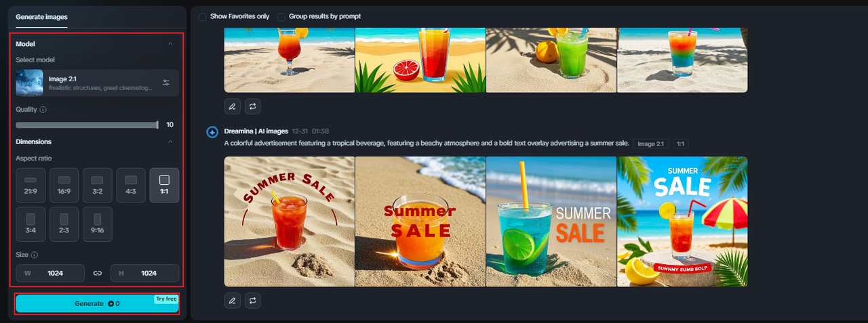
Task: Collapse the Dimensions section chevron
Action: [170, 142]
